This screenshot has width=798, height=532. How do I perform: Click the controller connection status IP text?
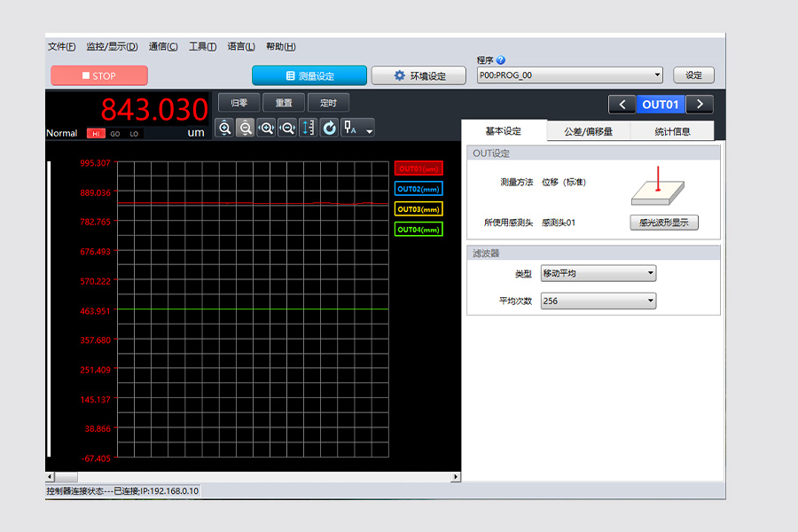tap(122, 490)
